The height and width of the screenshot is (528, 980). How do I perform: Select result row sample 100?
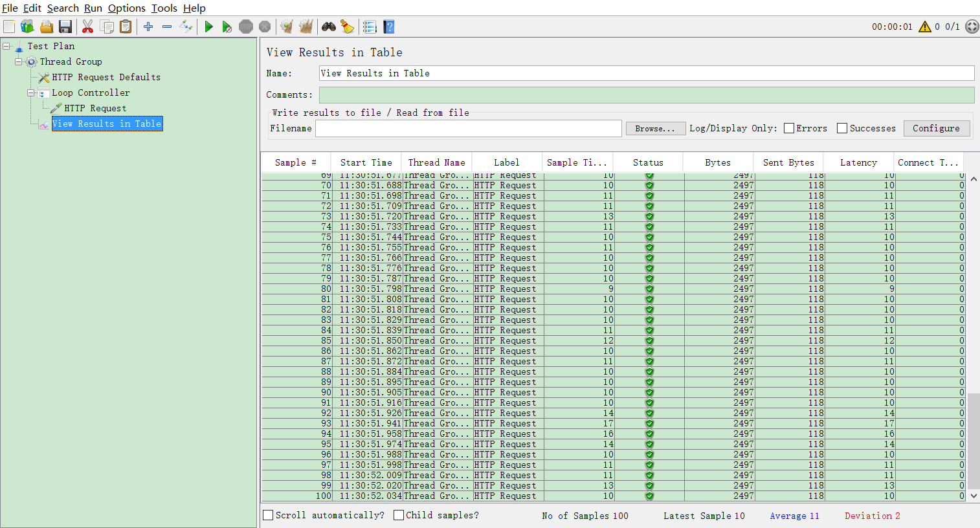[x=614, y=496]
